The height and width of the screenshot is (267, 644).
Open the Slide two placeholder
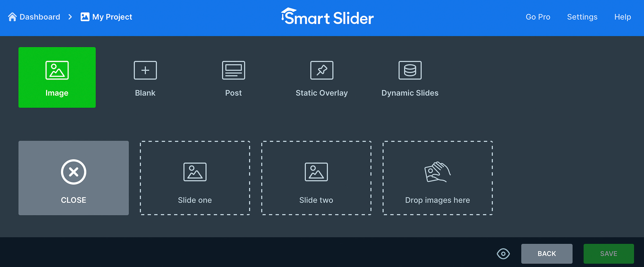[x=316, y=178]
